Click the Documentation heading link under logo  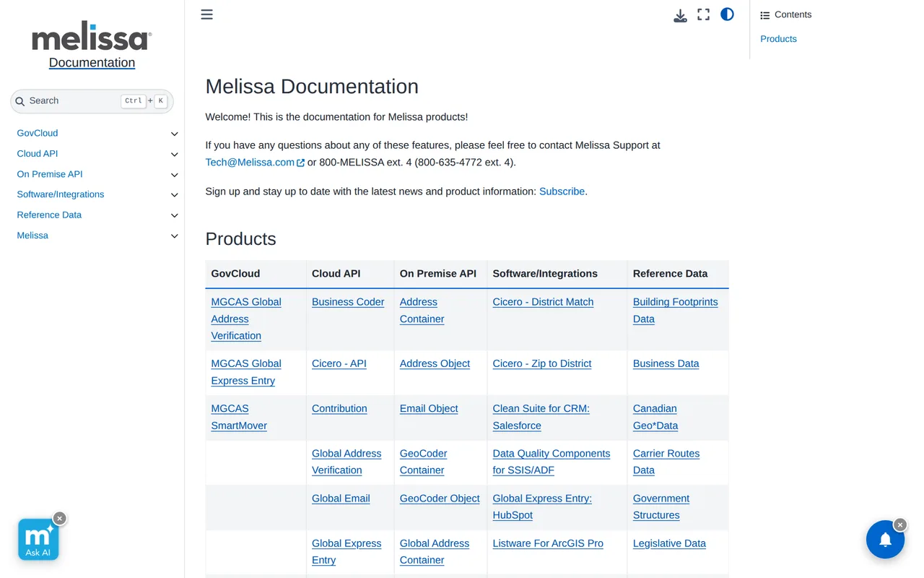pyautogui.click(x=92, y=63)
